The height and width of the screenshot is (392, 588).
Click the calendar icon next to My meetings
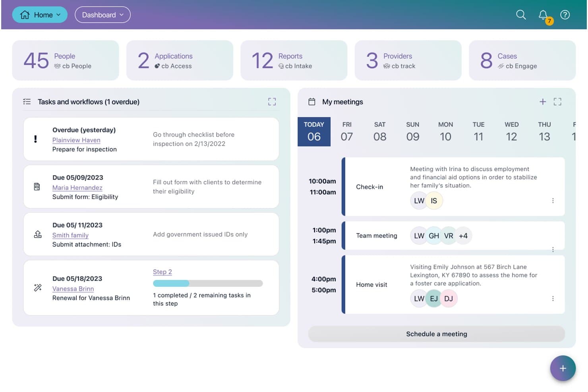click(312, 102)
